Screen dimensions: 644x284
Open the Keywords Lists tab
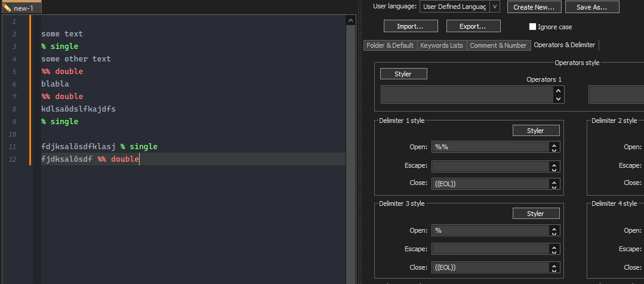[x=442, y=45]
